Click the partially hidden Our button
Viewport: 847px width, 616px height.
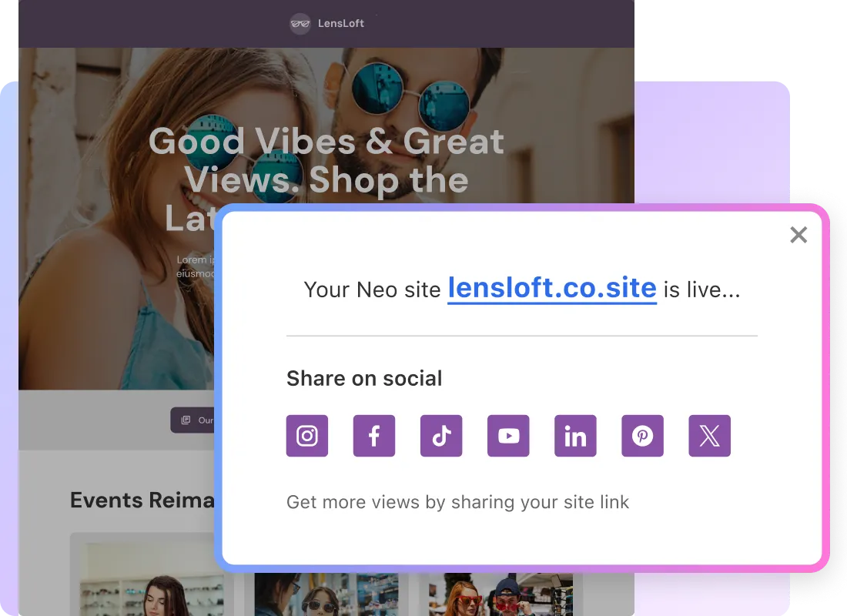192,420
